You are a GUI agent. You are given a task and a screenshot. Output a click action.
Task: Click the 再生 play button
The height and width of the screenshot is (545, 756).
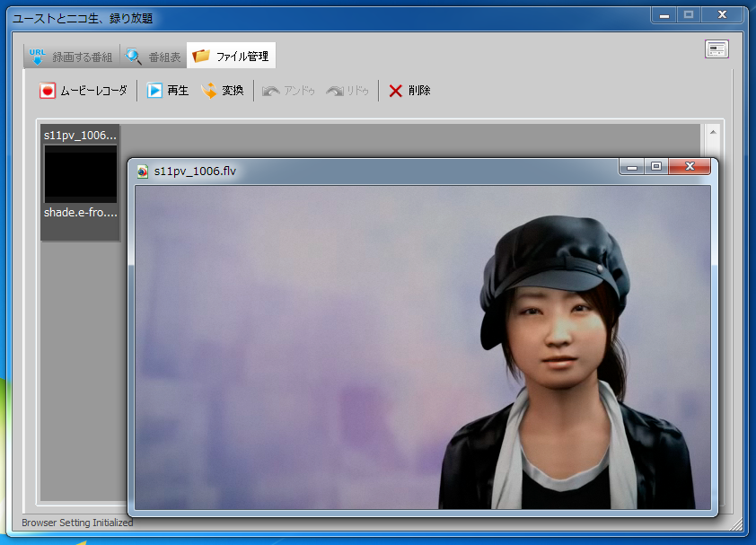tap(167, 91)
